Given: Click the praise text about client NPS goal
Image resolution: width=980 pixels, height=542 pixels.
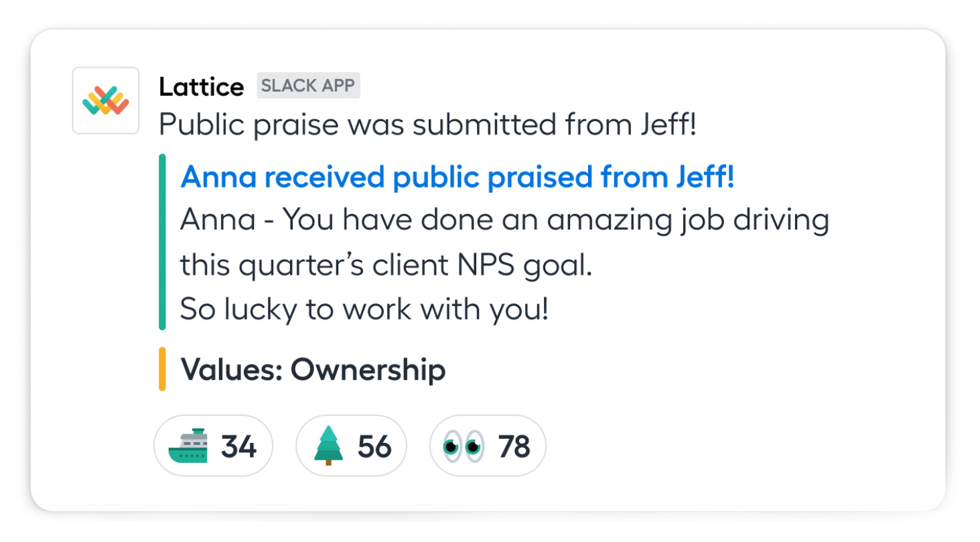Looking at the screenshot, I should (x=387, y=267).
